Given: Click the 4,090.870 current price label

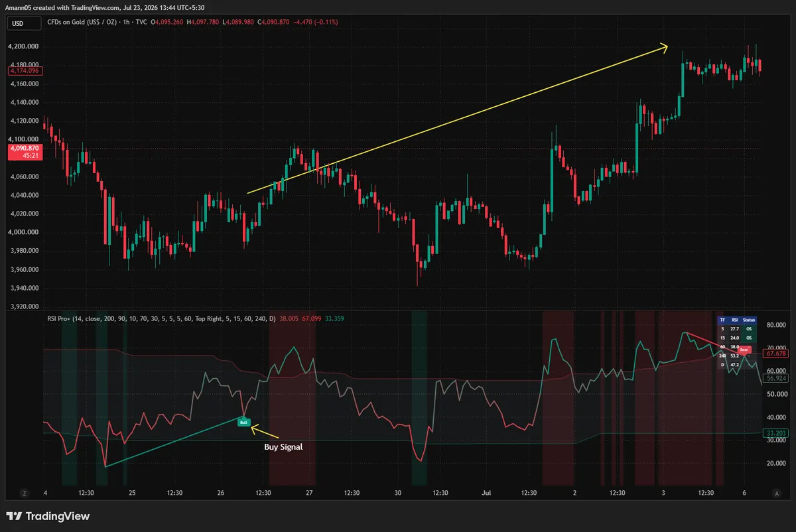Looking at the screenshot, I should tap(25, 153).
